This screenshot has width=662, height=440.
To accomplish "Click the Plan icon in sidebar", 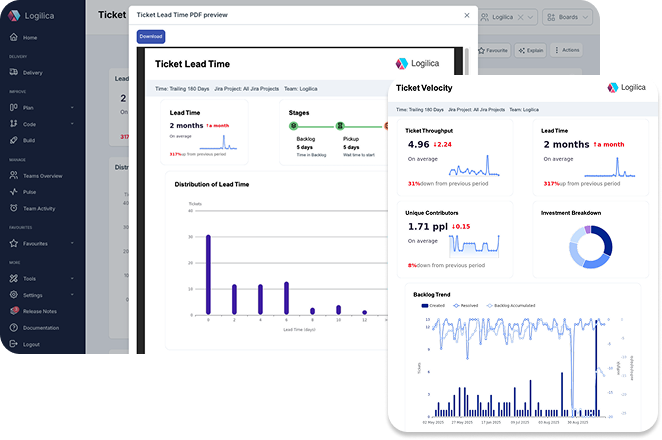I will (14, 107).
